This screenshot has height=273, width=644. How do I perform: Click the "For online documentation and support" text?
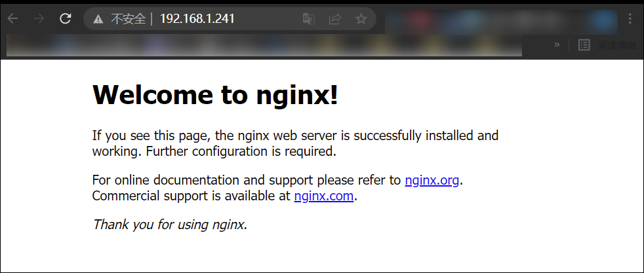click(x=203, y=180)
